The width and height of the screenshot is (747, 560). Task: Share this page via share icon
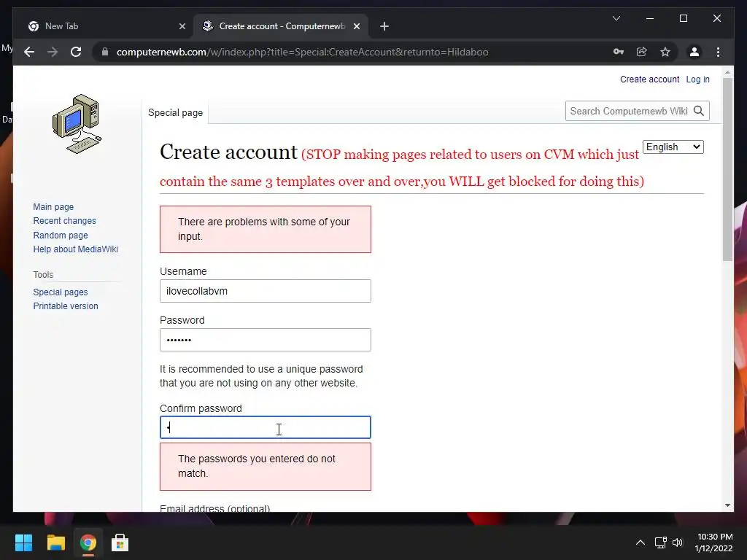642,52
